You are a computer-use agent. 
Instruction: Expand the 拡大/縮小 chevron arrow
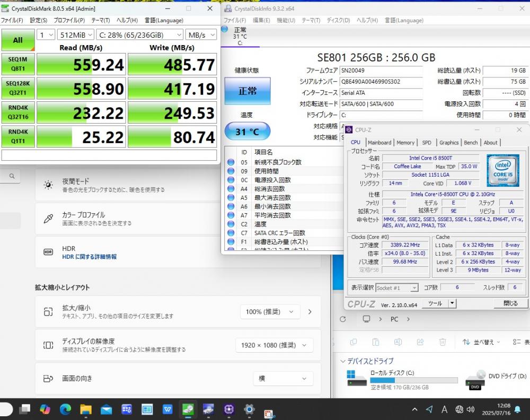click(310, 312)
